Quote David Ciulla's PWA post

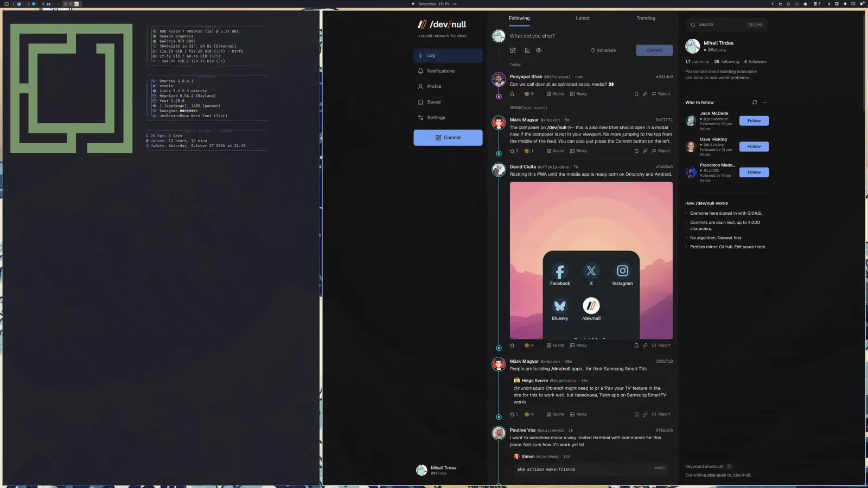(x=555, y=345)
